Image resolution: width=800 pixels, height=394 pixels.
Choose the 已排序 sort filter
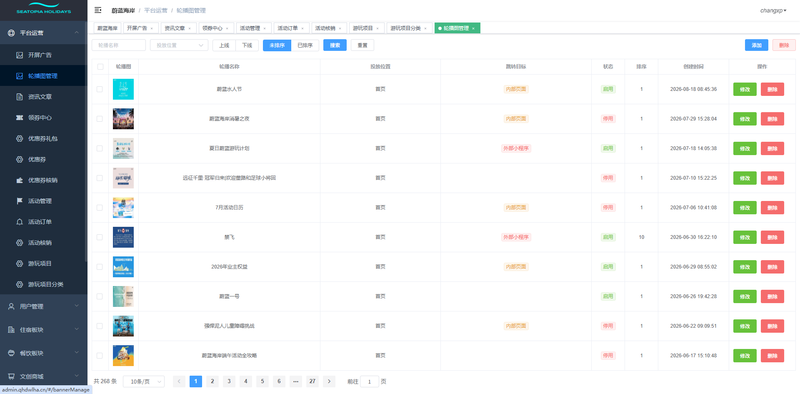point(305,45)
